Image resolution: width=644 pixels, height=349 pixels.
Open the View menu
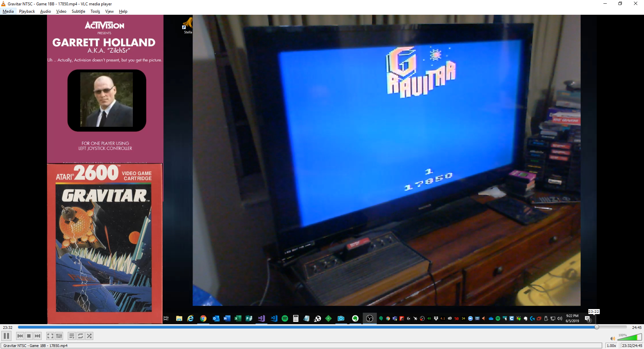coord(109,11)
